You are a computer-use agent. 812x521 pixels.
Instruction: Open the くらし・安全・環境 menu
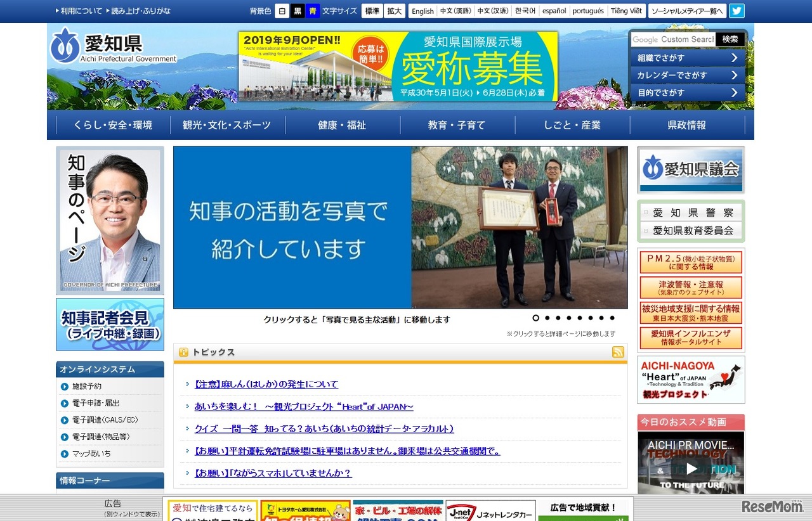(x=113, y=125)
